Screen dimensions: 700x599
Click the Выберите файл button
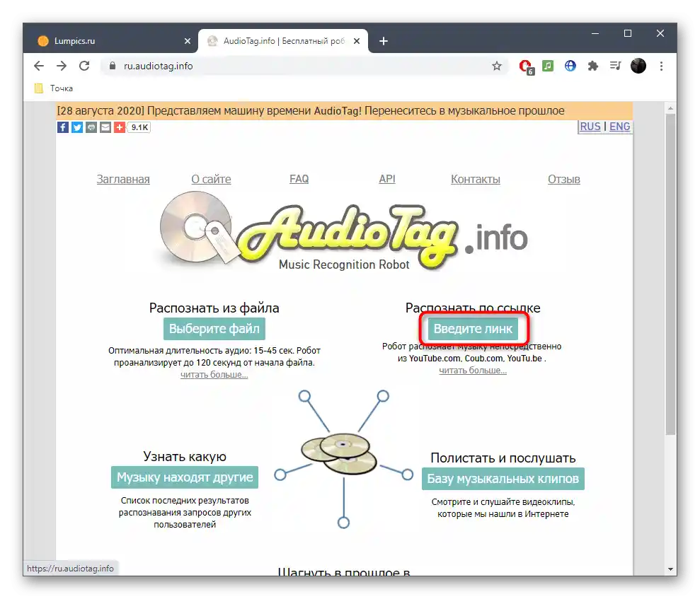pos(214,329)
